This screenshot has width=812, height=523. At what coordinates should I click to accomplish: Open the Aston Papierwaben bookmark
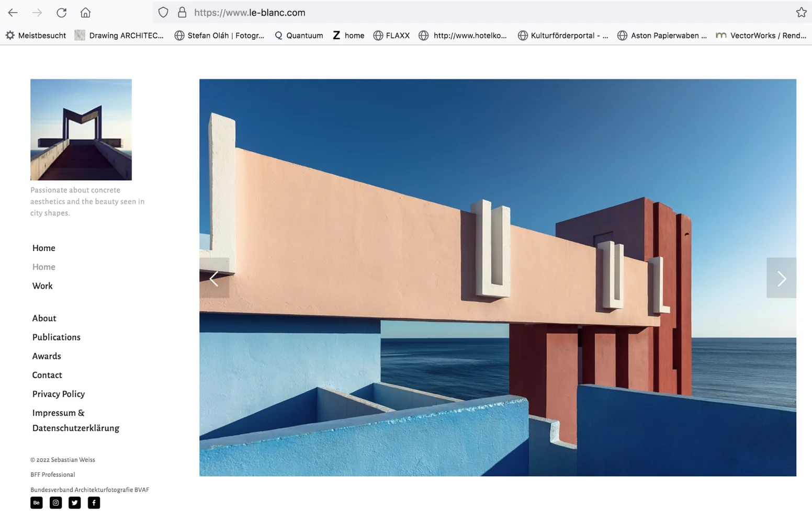tap(662, 36)
